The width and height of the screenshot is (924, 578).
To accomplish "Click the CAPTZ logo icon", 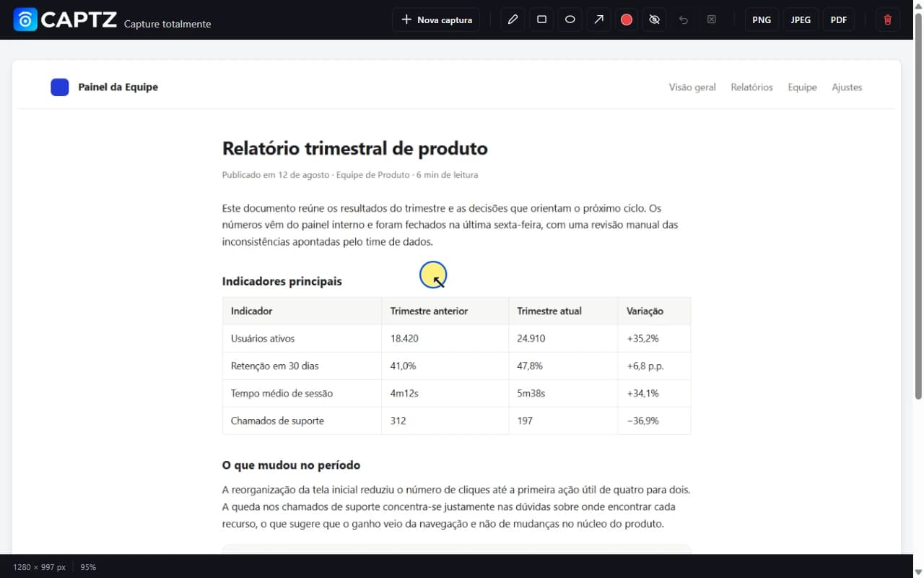I will click(25, 20).
